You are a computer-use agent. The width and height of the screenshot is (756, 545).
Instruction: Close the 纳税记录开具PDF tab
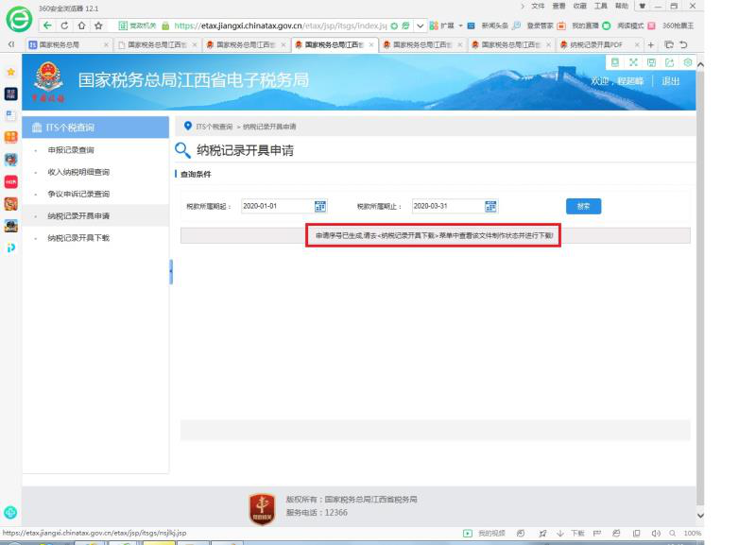coord(637,44)
